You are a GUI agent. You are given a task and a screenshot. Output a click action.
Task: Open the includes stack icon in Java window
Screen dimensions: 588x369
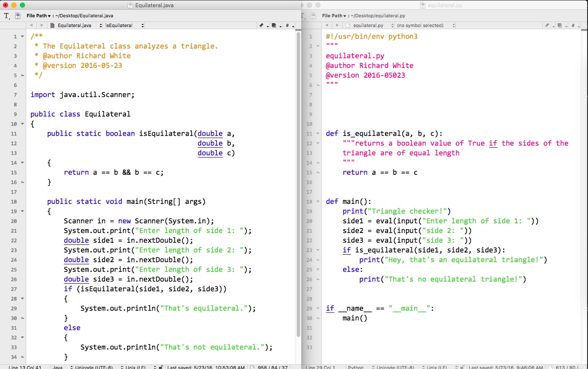click(274, 25)
